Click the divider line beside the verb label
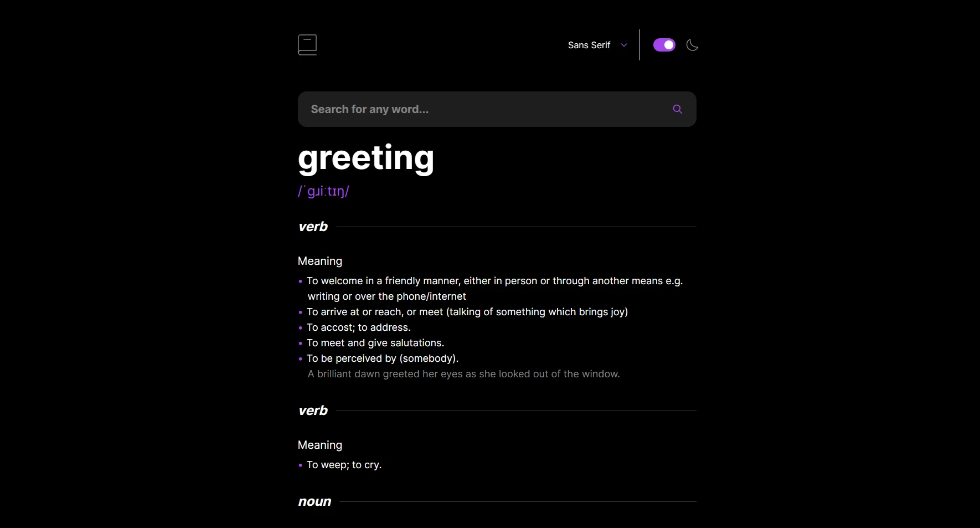 click(x=515, y=226)
